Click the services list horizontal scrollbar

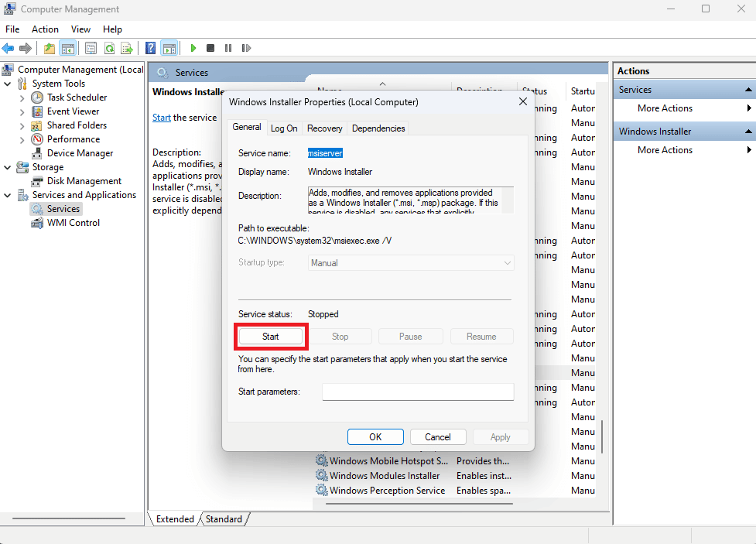pos(419,504)
